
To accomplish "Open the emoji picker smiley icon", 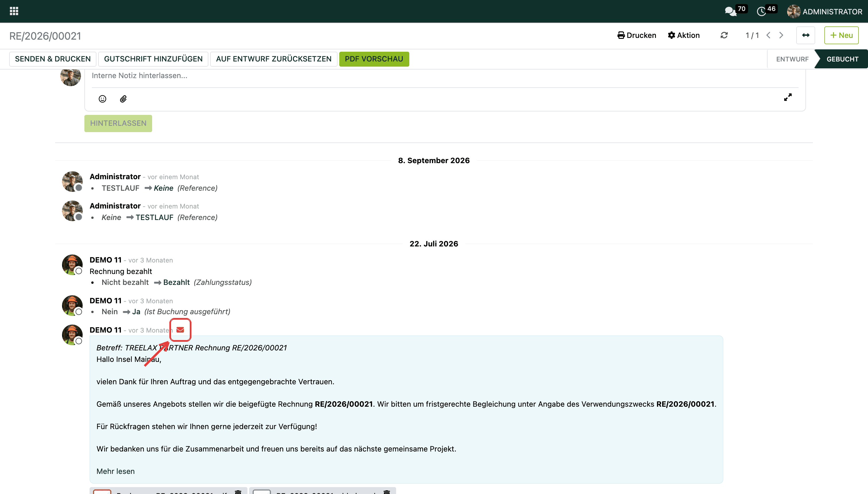I will pos(102,99).
